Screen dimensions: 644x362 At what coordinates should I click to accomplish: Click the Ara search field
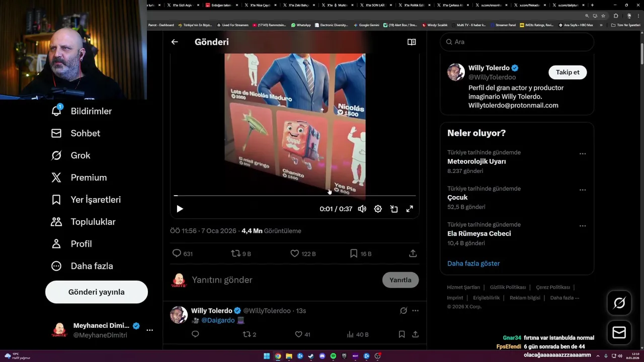tap(517, 42)
